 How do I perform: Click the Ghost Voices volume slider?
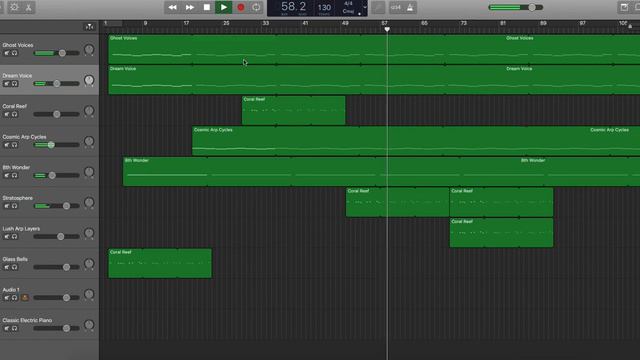point(57,53)
